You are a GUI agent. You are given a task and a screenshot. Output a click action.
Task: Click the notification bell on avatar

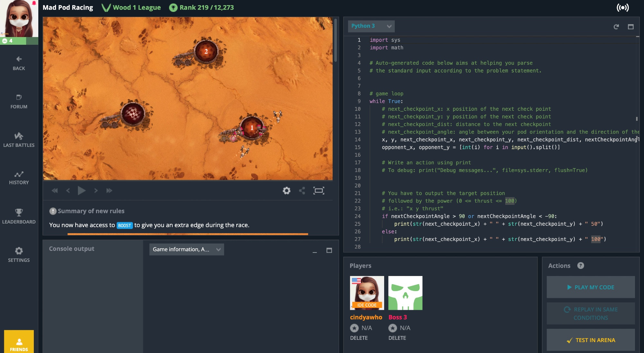pos(34,3)
